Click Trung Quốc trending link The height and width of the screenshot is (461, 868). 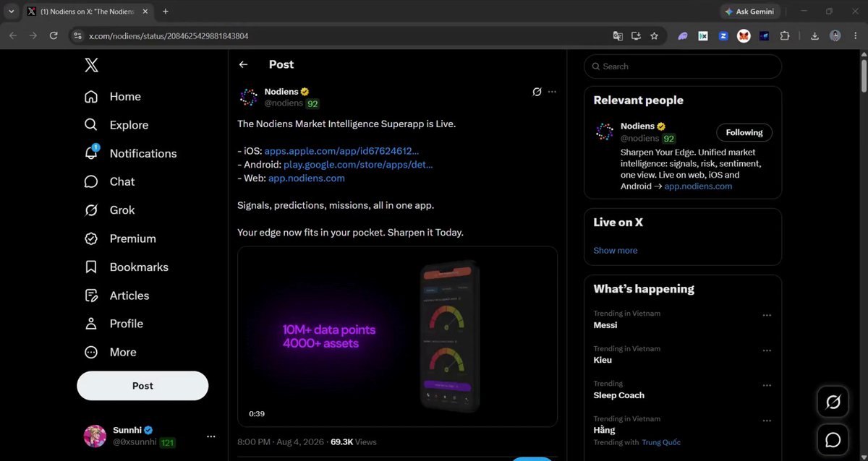coord(661,442)
